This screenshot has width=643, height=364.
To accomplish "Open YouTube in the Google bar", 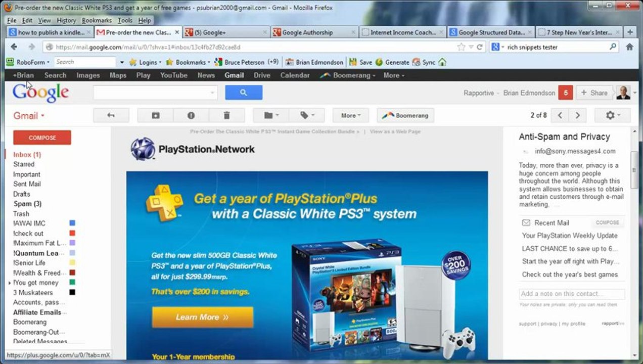I will pos(174,75).
